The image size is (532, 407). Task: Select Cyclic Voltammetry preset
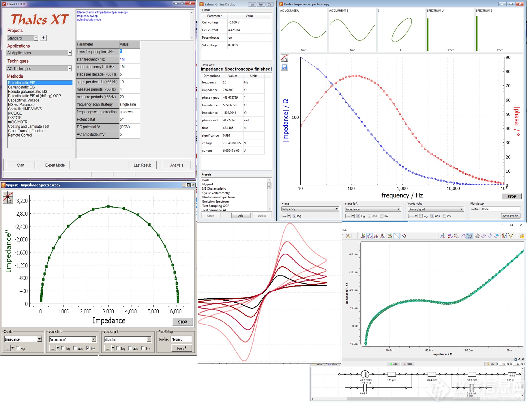click(216, 193)
